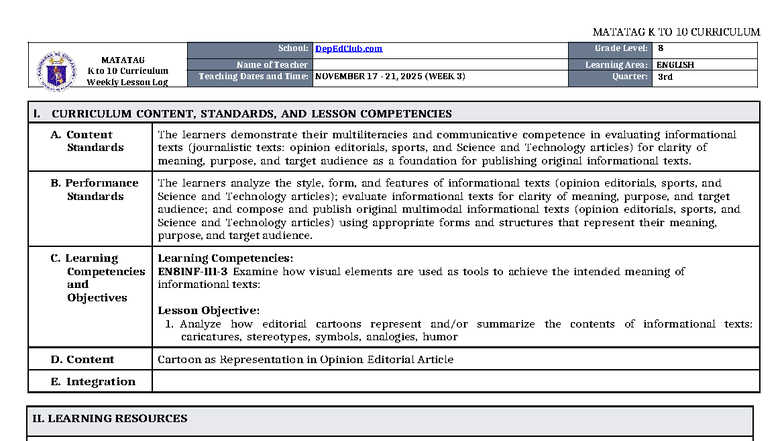Screen dimensions: 784x441
Task: Click the Content Standards description paragraph
Action: click(x=447, y=148)
